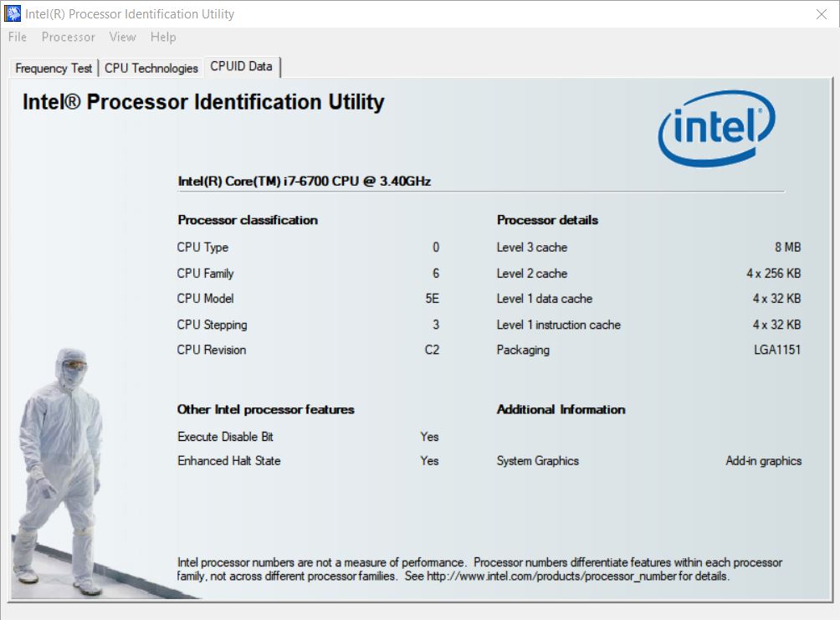Open the File menu
Screen dimensions: 840x620
[x=17, y=37]
